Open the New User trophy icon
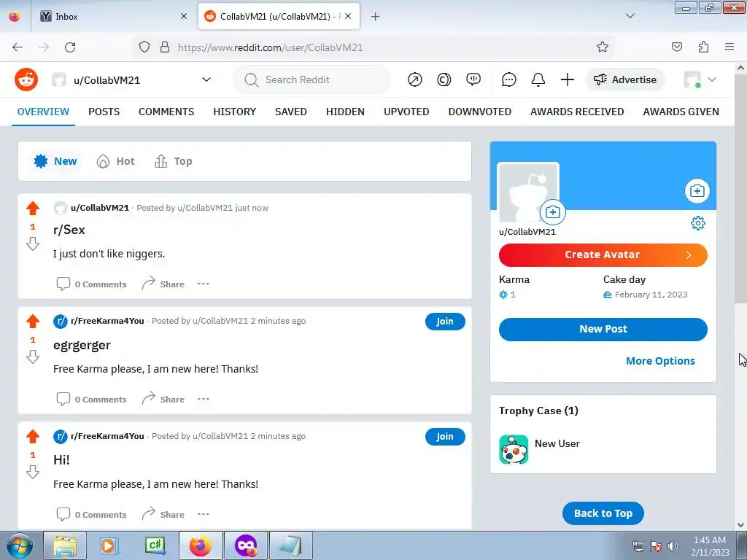Viewport: 747px width, 560px height. [514, 449]
